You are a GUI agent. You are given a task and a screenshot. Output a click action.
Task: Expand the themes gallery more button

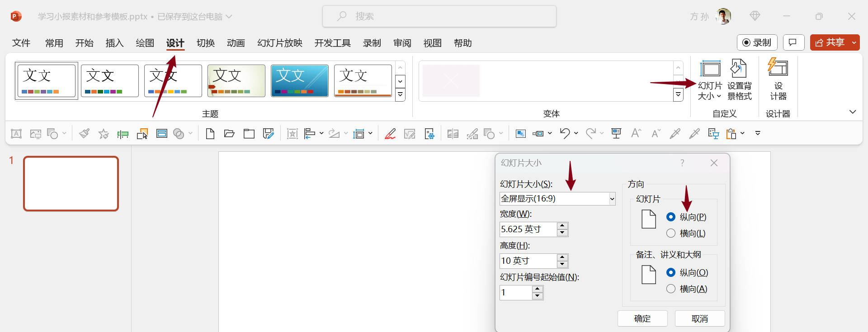400,95
